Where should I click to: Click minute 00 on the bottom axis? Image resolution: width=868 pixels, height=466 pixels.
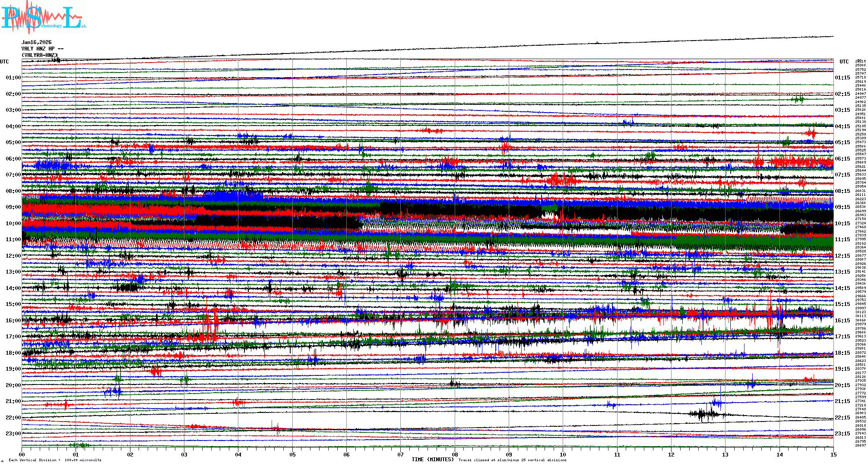click(x=22, y=454)
